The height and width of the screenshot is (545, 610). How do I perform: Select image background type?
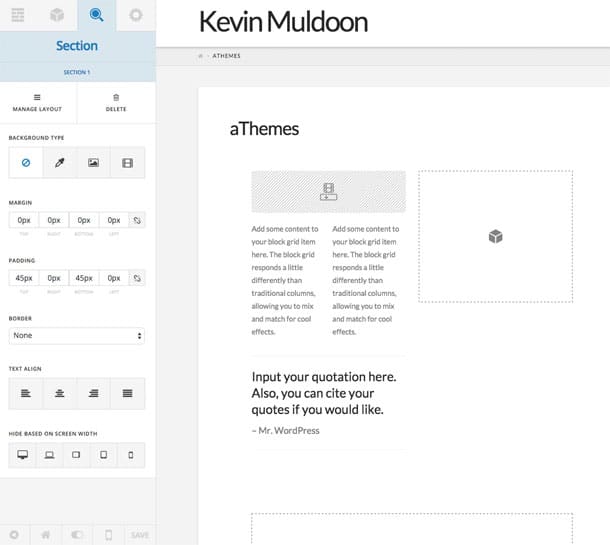coord(93,162)
